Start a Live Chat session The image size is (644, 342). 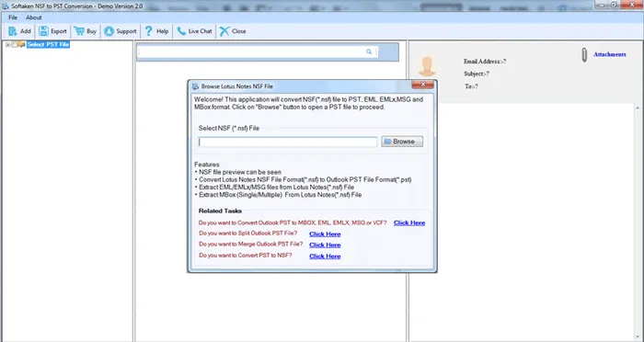pos(194,31)
